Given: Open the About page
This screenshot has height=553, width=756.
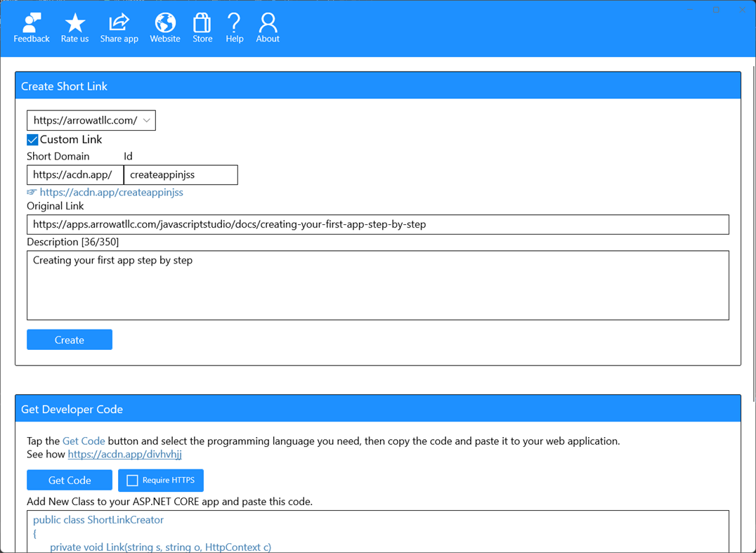Looking at the screenshot, I should point(267,27).
